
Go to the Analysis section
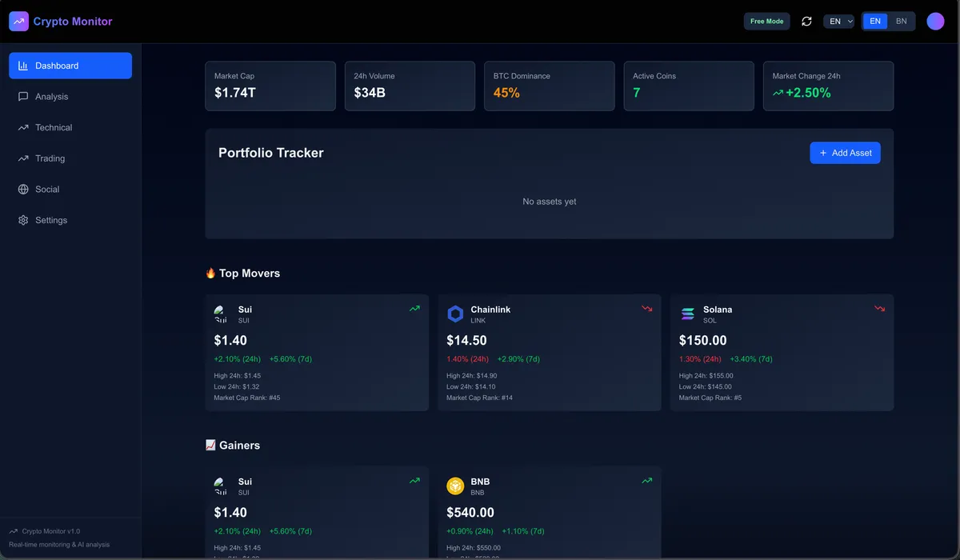pyautogui.click(x=70, y=97)
